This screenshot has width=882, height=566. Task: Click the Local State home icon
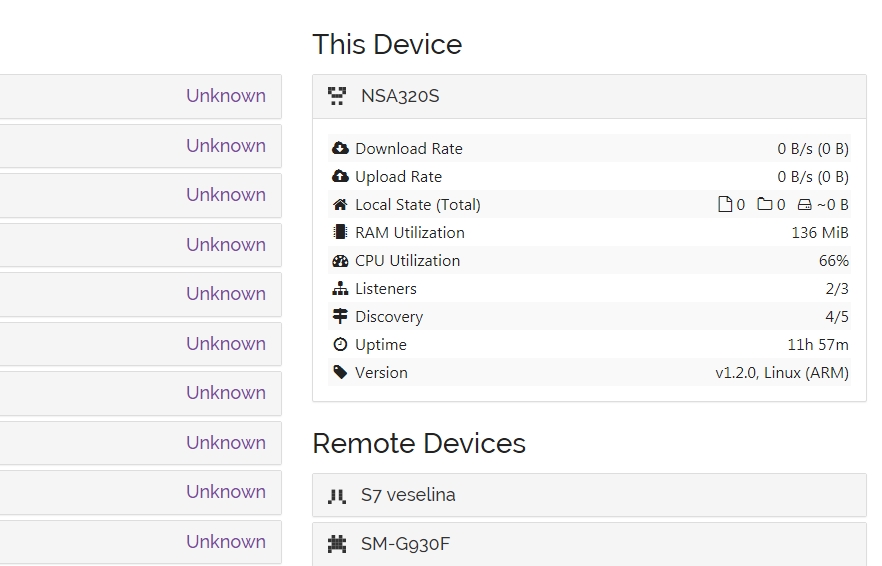point(340,204)
